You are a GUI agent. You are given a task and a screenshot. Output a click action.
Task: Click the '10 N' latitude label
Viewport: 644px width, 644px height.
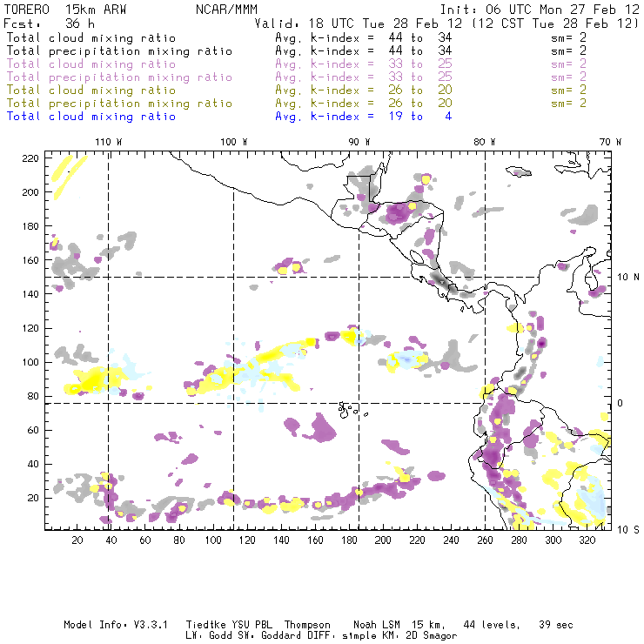click(x=628, y=278)
